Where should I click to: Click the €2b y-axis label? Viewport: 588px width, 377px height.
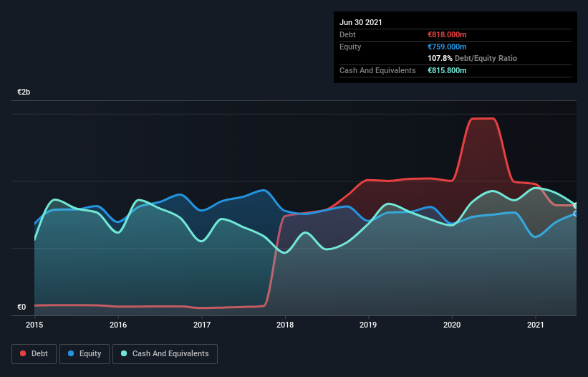(24, 92)
